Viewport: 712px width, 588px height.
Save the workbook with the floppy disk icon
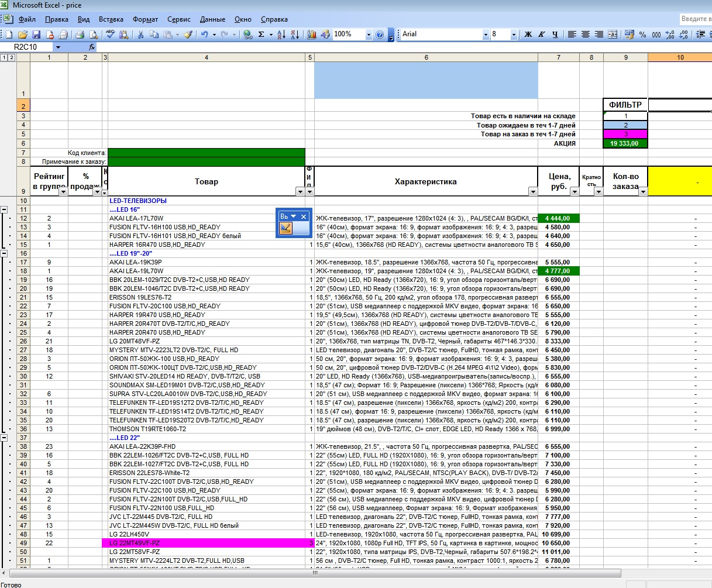pyautogui.click(x=36, y=35)
